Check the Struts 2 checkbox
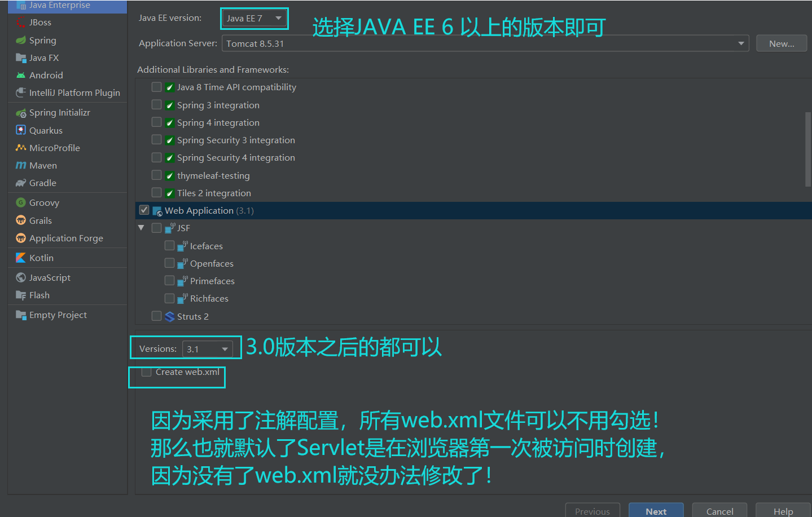Viewport: 812px width, 517px height. 157,316
